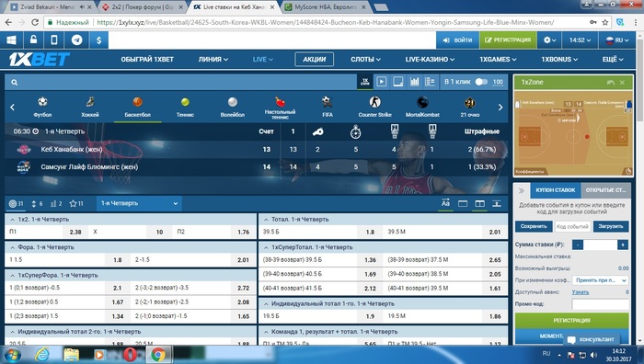Image resolution: width=644 pixels, height=364 pixels.
Task: Toggle collapse all markets icon
Action: point(497,204)
